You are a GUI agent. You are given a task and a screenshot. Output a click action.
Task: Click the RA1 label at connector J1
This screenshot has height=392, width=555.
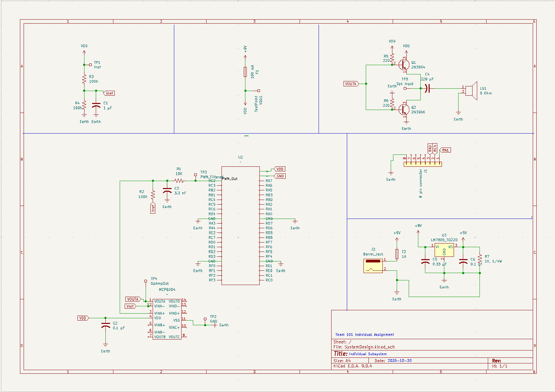(x=445, y=150)
